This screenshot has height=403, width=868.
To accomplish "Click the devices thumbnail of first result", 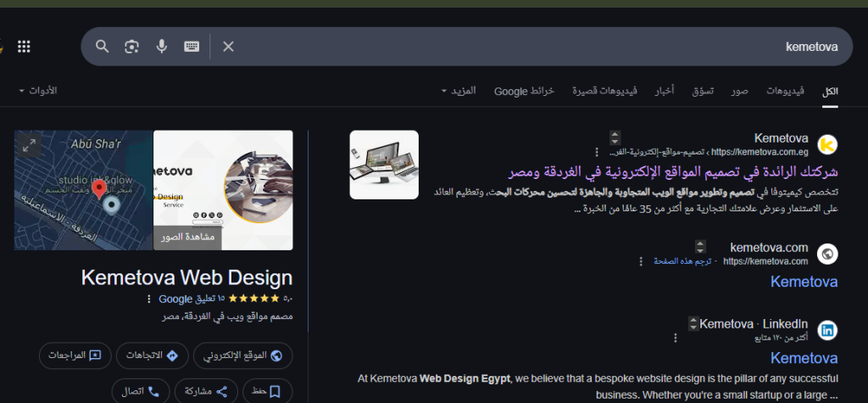I will click(384, 165).
